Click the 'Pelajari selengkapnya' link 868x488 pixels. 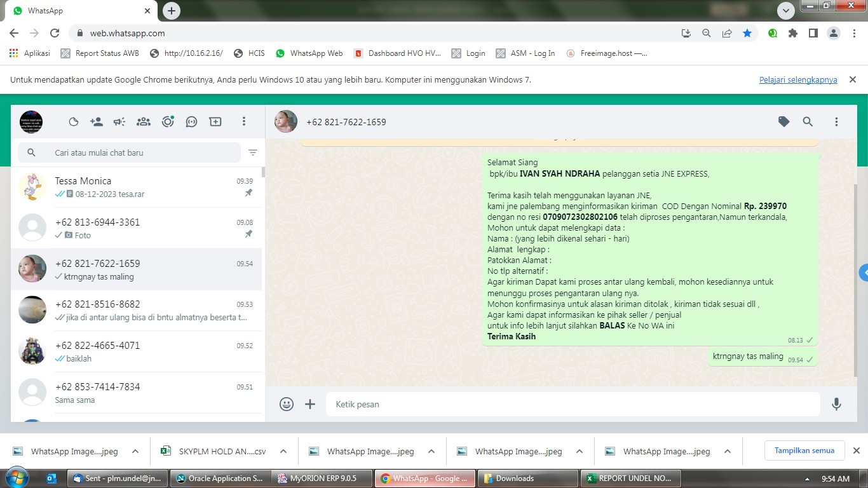798,80
